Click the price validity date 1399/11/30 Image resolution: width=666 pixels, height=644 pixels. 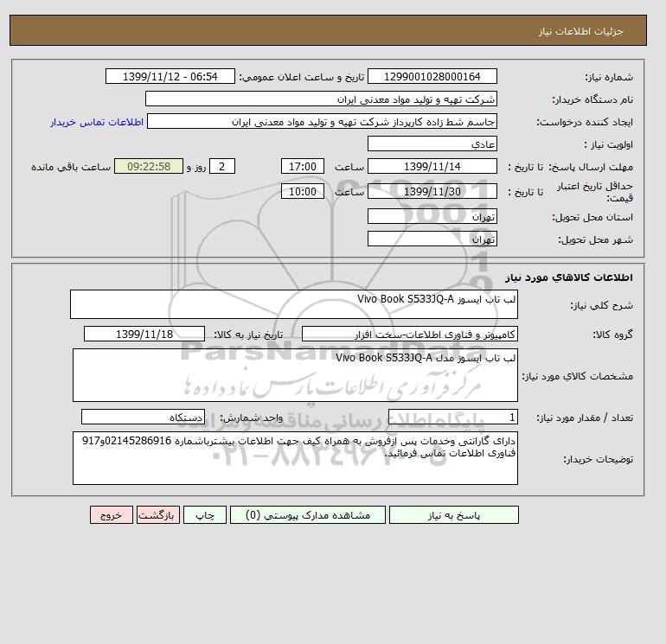click(432, 191)
